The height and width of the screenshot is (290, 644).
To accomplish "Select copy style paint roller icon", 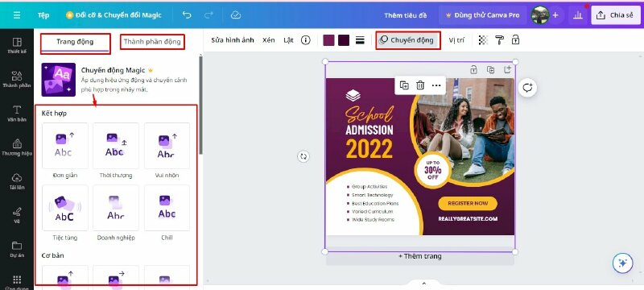I will tap(499, 40).
